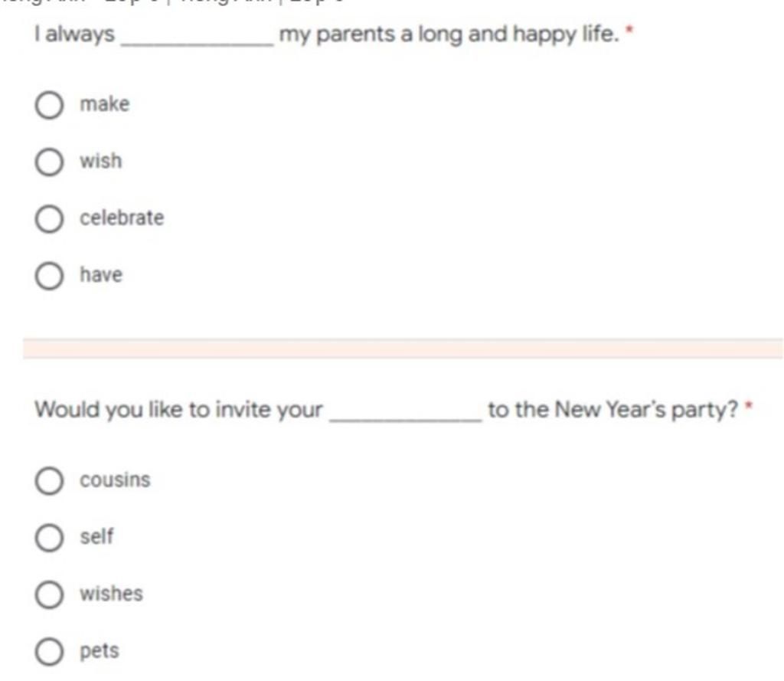Choose the 'wish' radio circle
Viewport: 784px width, 681px height.
coord(49,162)
